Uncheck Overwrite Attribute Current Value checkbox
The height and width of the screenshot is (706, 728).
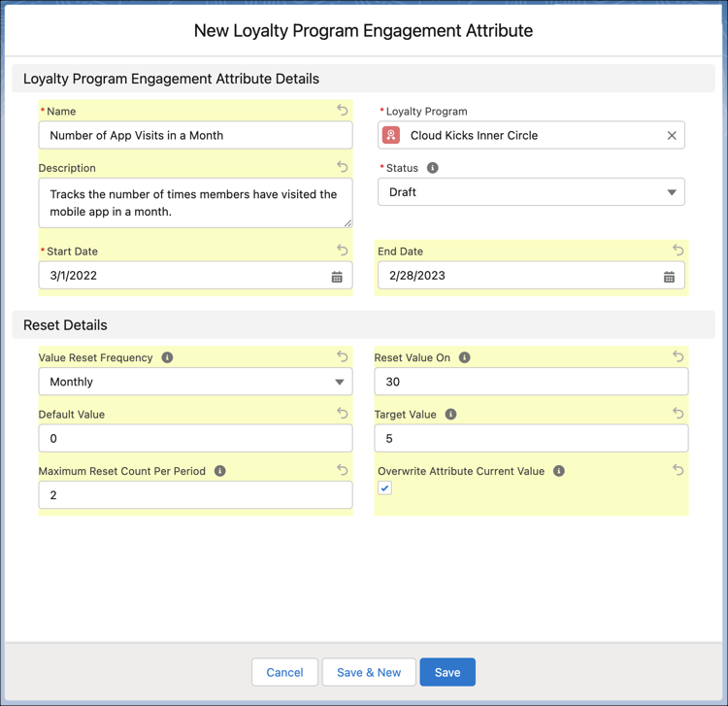click(385, 488)
